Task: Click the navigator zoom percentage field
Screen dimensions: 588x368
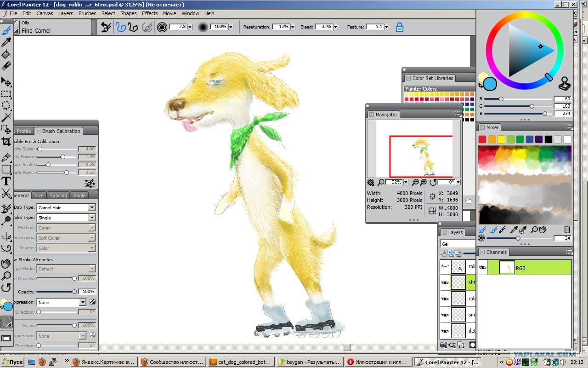Action: (x=394, y=182)
